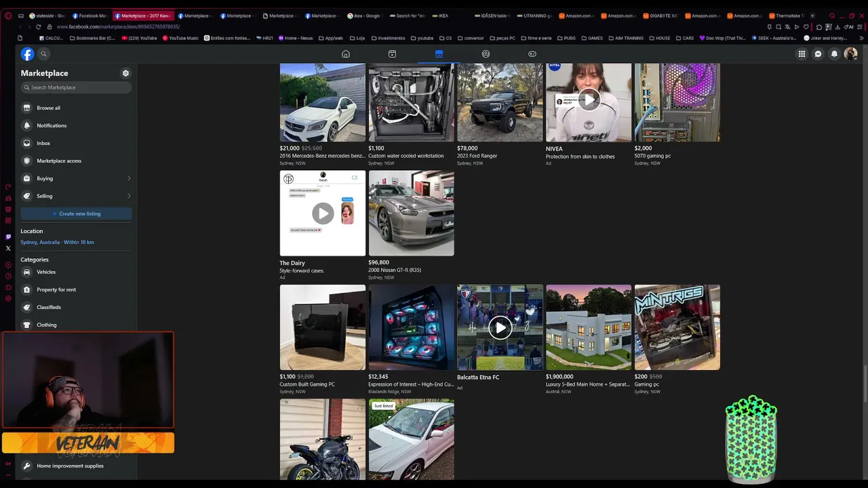This screenshot has width=868, height=488.
Task: Open the 2016 Mercedes-Benz listing photo
Action: coord(323,102)
